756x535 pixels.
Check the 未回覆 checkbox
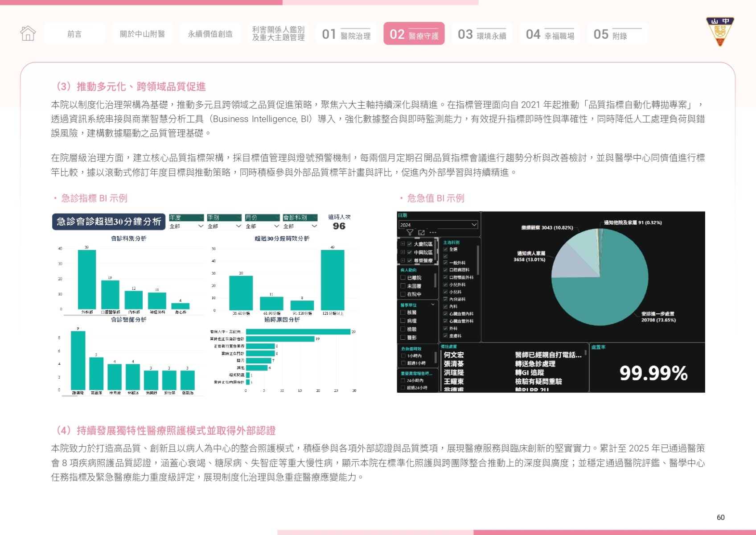coord(403,286)
